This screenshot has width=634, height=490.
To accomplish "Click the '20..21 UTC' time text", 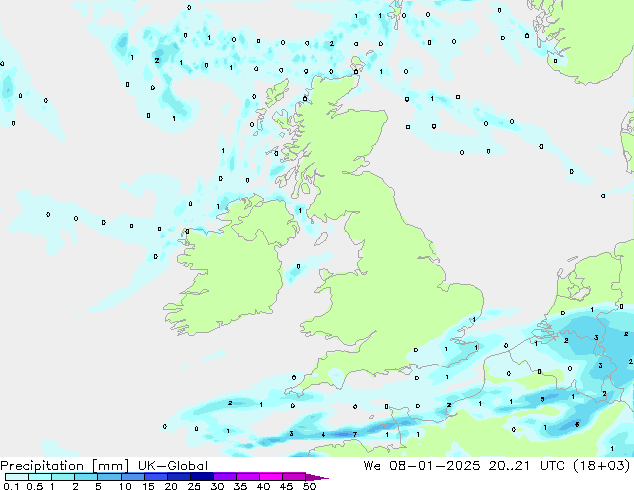I will [529, 466].
